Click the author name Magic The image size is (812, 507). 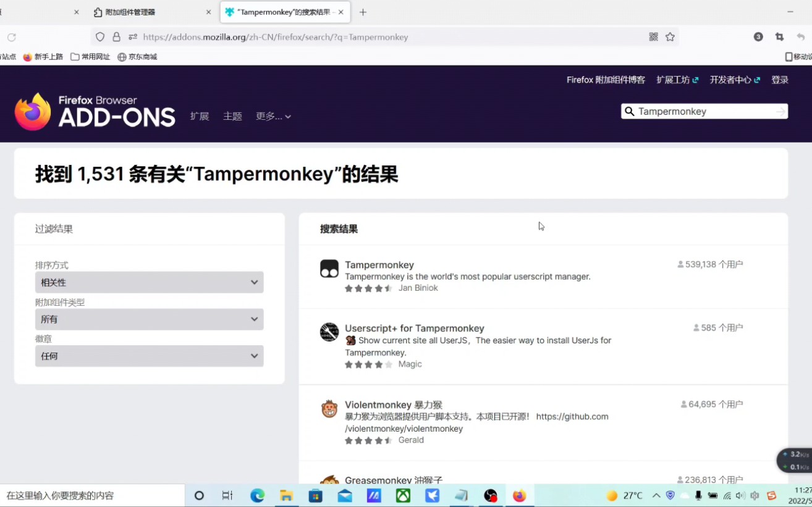tap(410, 364)
